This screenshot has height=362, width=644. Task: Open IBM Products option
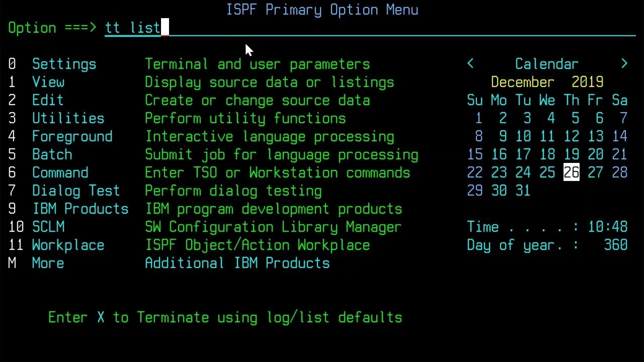(x=80, y=209)
